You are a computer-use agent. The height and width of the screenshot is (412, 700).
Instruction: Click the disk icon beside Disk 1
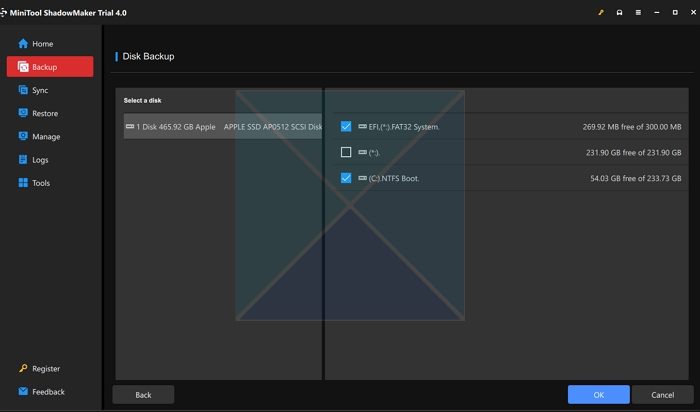(x=130, y=126)
